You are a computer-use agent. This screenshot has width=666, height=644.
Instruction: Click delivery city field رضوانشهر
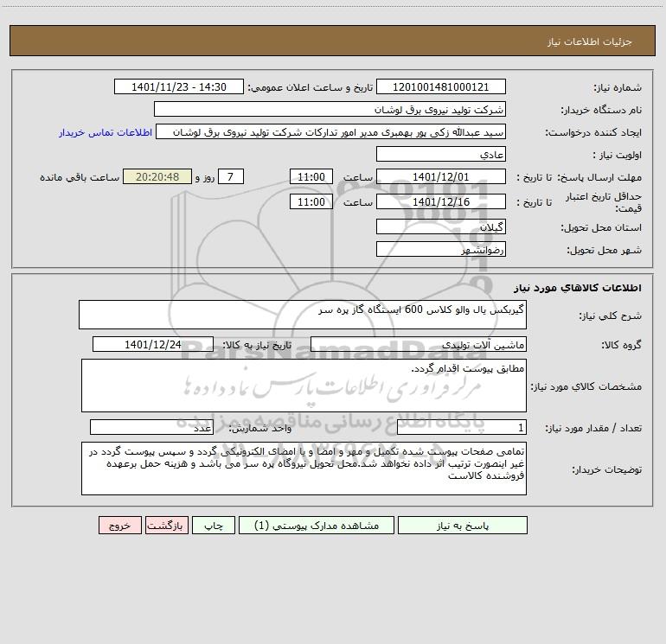click(x=441, y=249)
